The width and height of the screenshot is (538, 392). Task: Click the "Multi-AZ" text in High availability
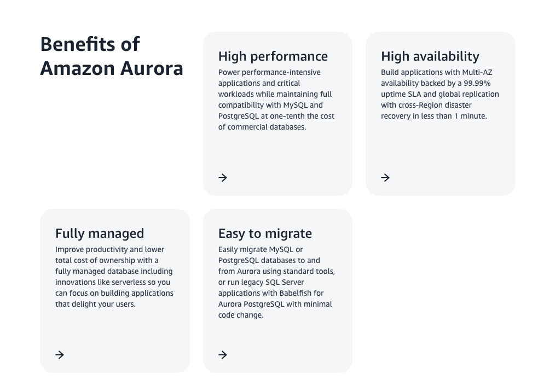[x=477, y=72]
